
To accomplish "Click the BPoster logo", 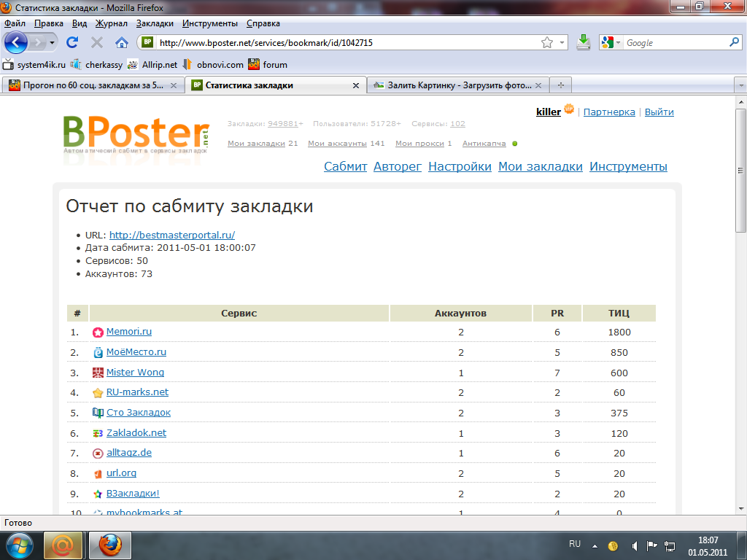I will click(136, 134).
